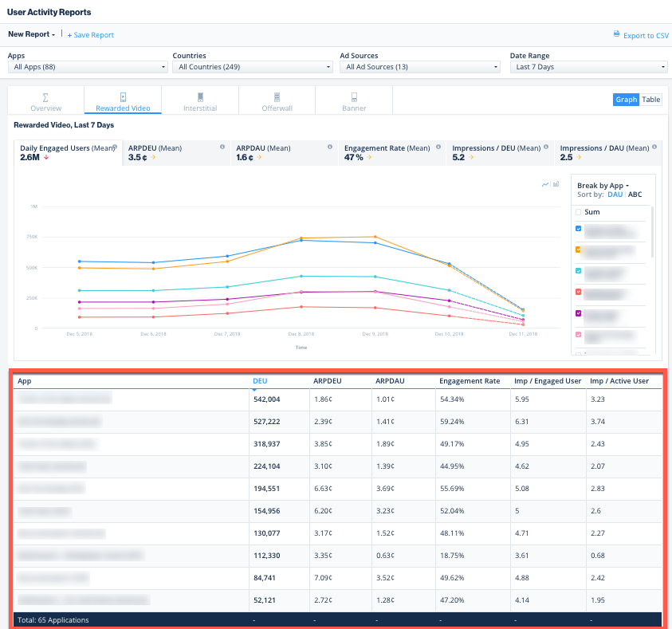
Task: Toggle the Sum checkbox in legend
Action: [578, 212]
